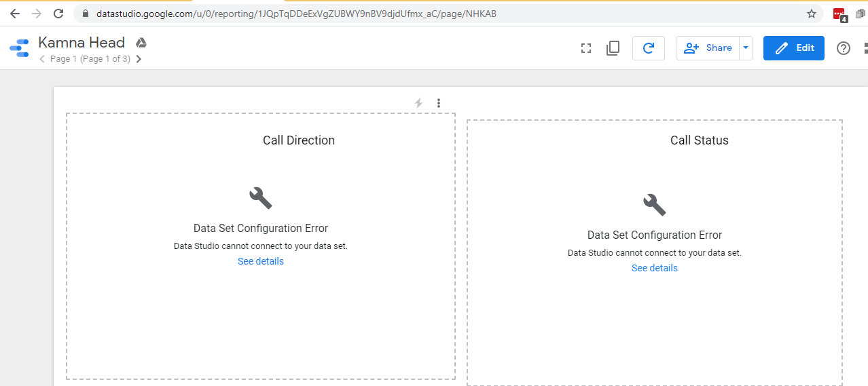Click the copy report icon

click(613, 48)
